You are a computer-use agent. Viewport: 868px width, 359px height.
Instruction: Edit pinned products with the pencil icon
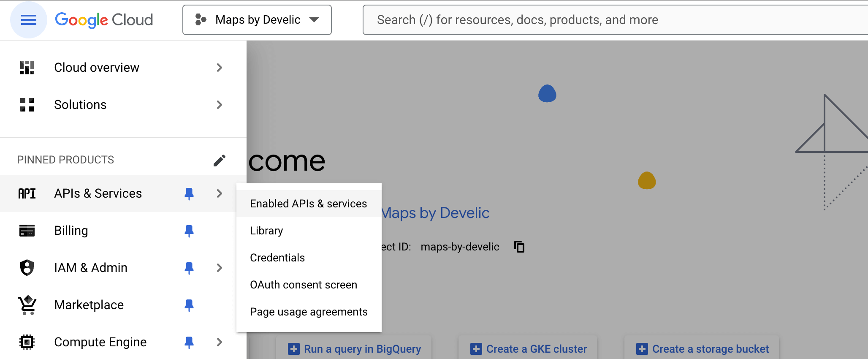219,160
